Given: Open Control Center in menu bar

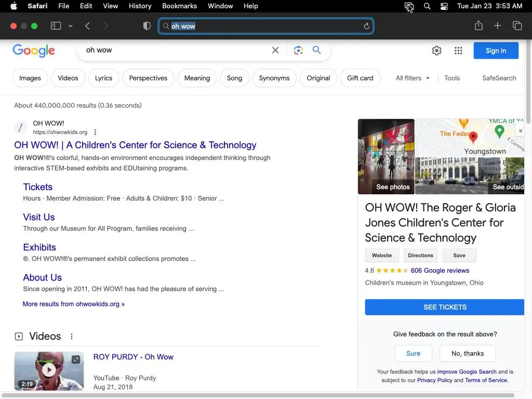Looking at the screenshot, I should (x=444, y=6).
